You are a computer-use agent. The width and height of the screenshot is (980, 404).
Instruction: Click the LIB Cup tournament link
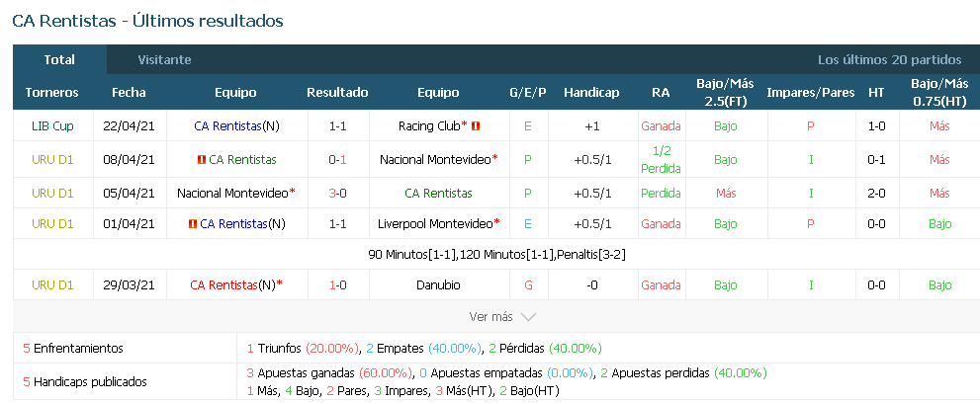[52, 126]
